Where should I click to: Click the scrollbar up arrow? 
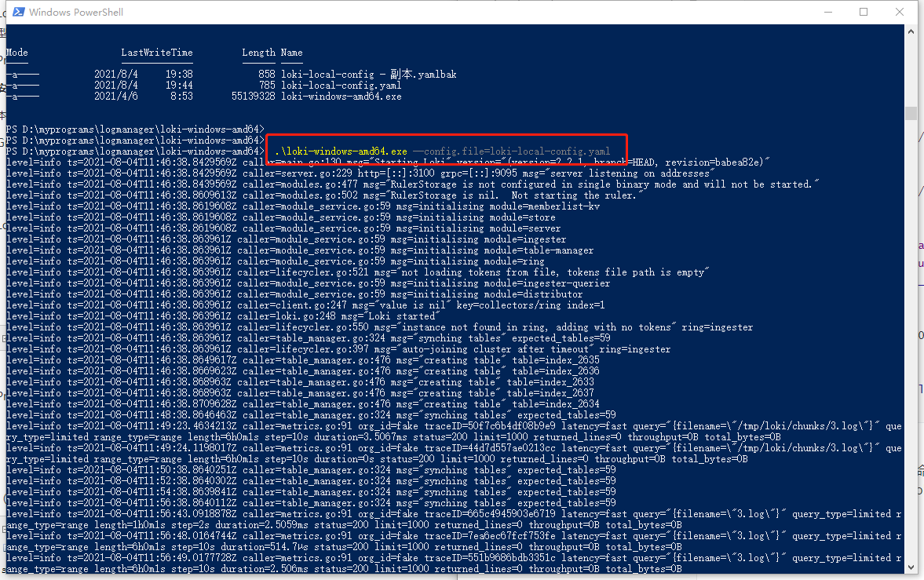(911, 31)
